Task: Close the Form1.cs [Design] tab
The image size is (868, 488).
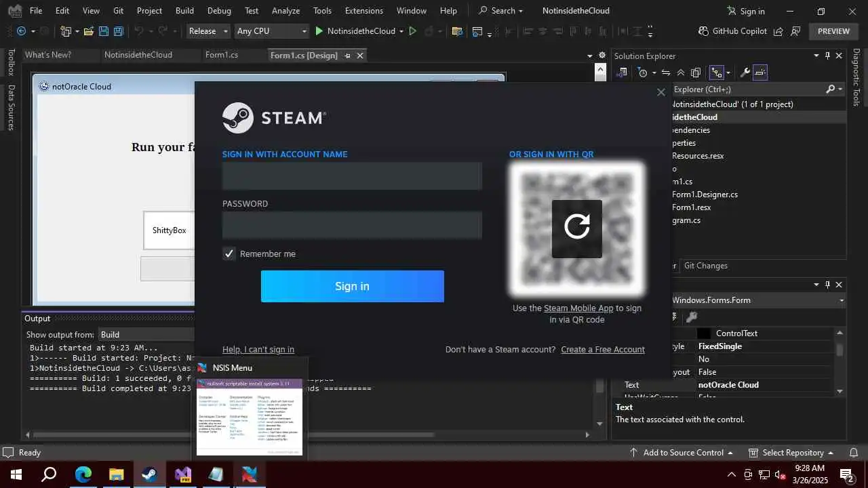Action: pyautogui.click(x=360, y=56)
